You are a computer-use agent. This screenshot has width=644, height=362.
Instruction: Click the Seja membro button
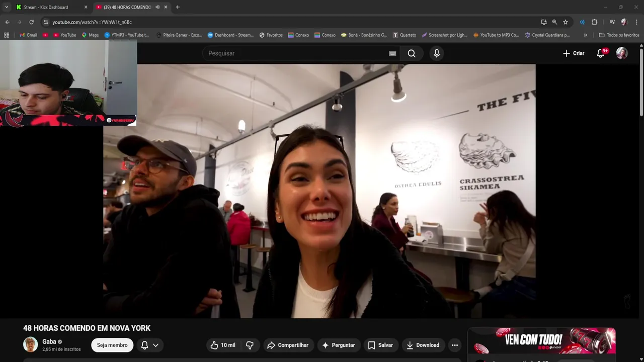coord(112,345)
